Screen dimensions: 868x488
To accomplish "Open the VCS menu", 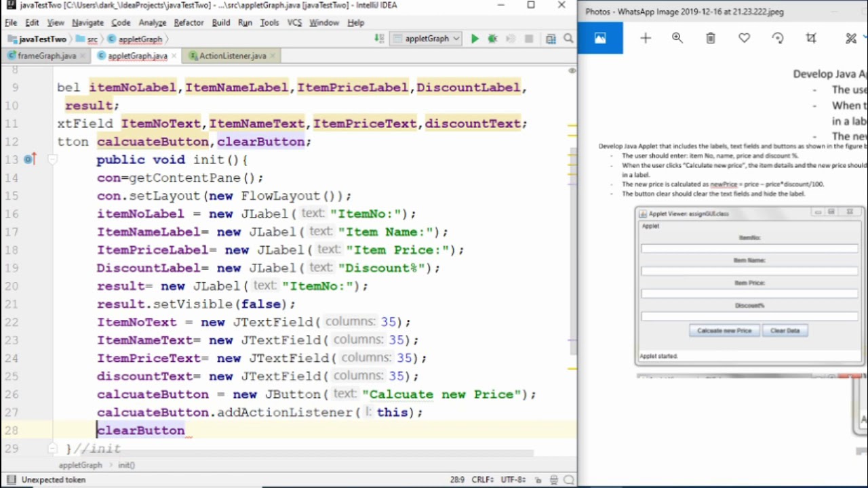I will tap(294, 22).
